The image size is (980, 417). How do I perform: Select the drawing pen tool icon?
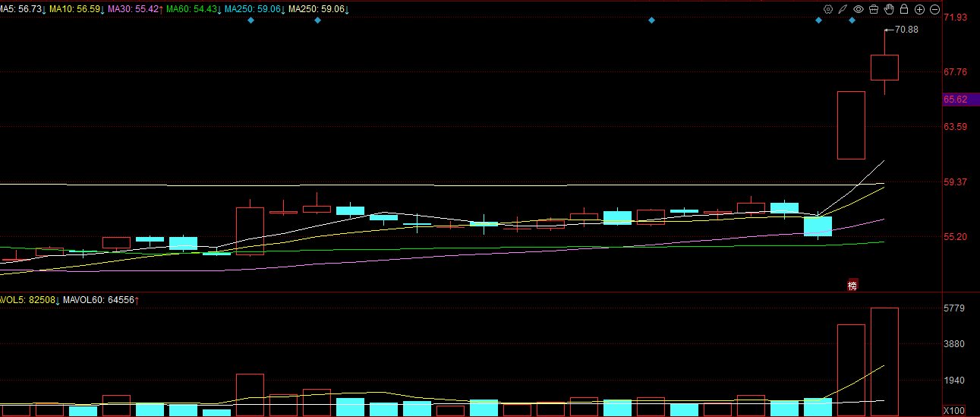843,9
